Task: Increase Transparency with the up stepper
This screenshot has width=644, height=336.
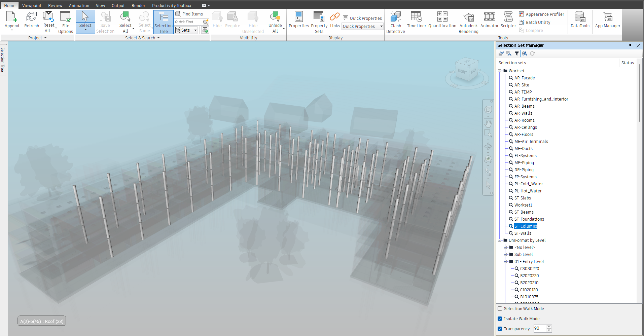Action: [x=549, y=327]
